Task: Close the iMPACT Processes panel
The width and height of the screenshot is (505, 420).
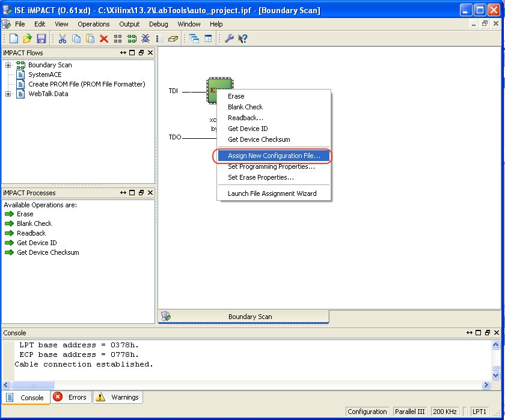Action: click(x=150, y=193)
